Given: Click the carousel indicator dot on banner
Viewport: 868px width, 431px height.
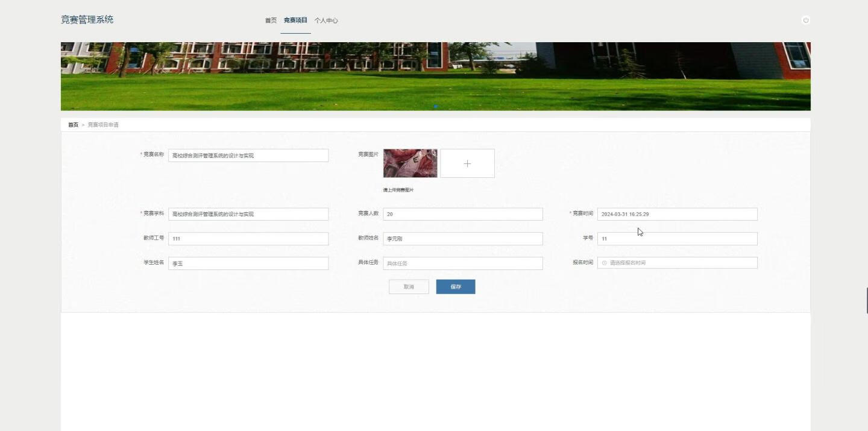Looking at the screenshot, I should [x=435, y=106].
